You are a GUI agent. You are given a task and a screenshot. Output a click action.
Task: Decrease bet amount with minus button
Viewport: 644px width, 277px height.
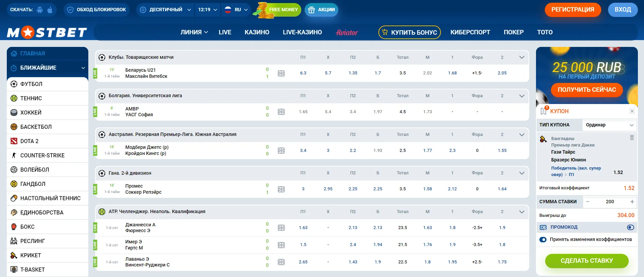click(588, 202)
